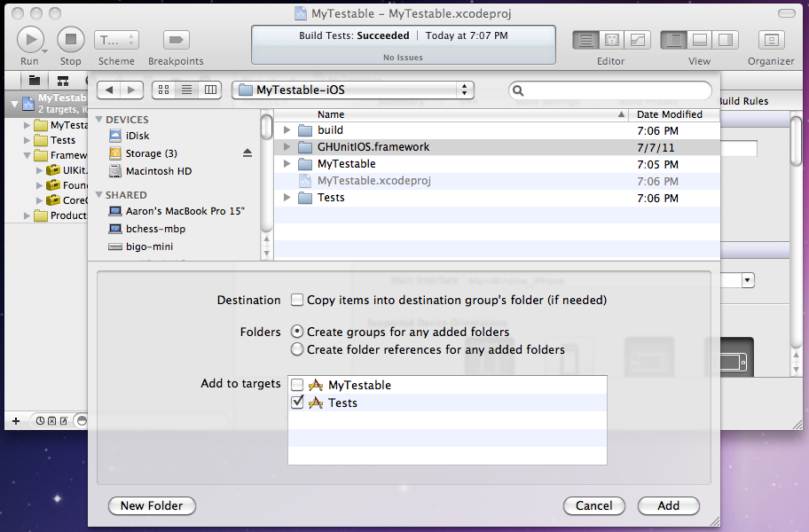The image size is (809, 532).
Task: Click the Xcode editor's vertical scrollbar
Action: 796,142
